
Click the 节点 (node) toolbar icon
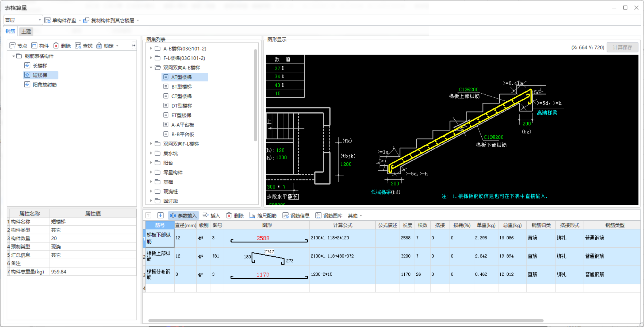click(x=13, y=46)
